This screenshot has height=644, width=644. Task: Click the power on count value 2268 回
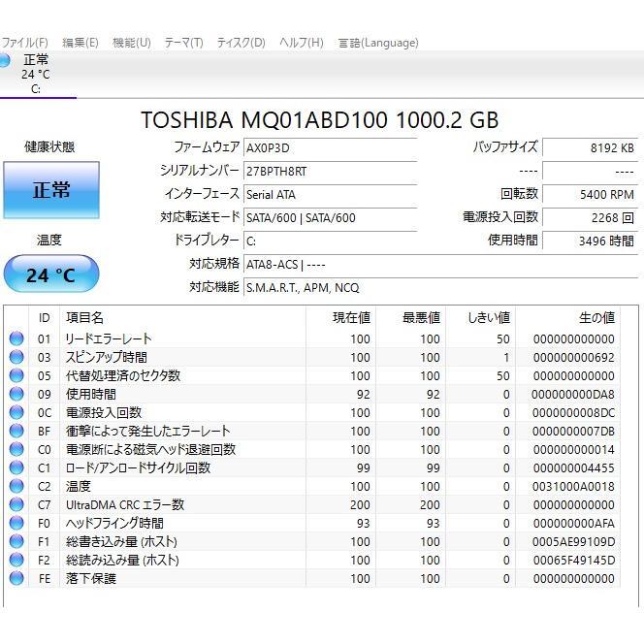pyautogui.click(x=591, y=217)
